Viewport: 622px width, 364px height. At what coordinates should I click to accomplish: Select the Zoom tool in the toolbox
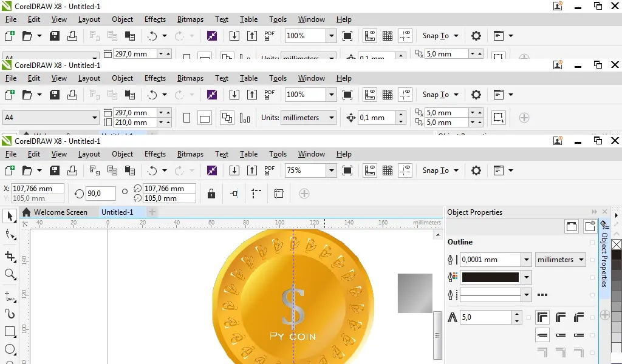[10, 274]
